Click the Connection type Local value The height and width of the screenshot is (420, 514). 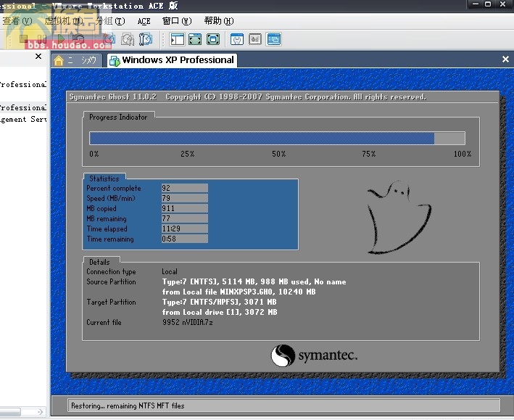[170, 272]
